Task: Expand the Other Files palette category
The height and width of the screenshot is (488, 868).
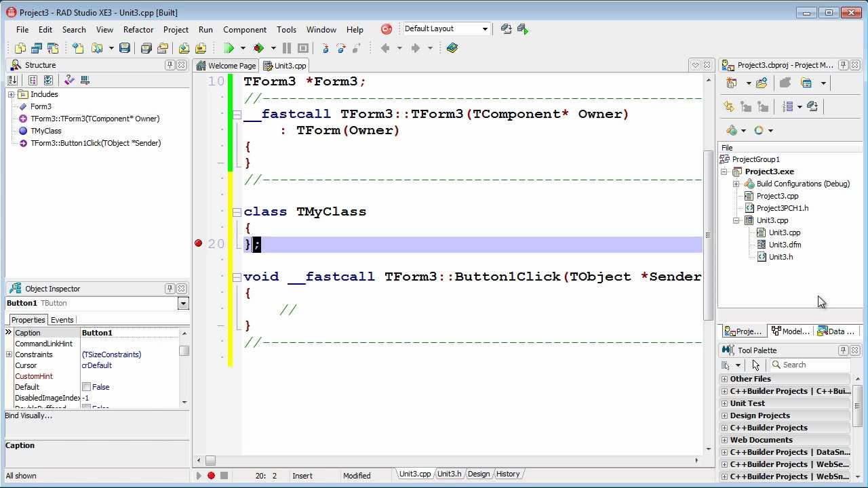Action: click(724, 379)
